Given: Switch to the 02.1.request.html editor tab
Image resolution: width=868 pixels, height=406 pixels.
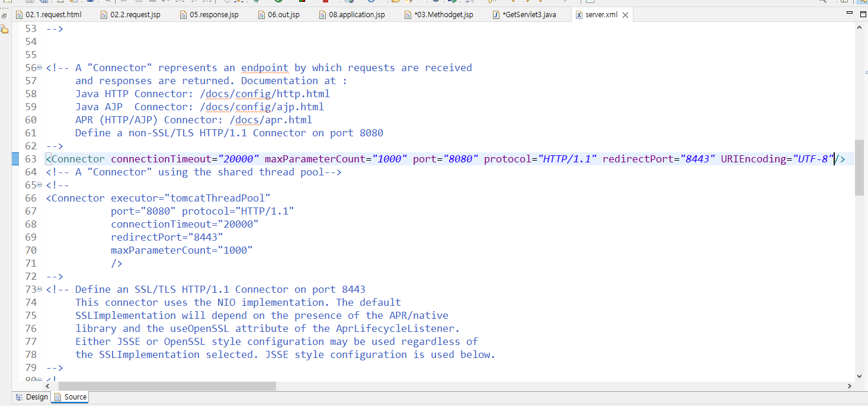Looking at the screenshot, I should pyautogui.click(x=49, y=14).
